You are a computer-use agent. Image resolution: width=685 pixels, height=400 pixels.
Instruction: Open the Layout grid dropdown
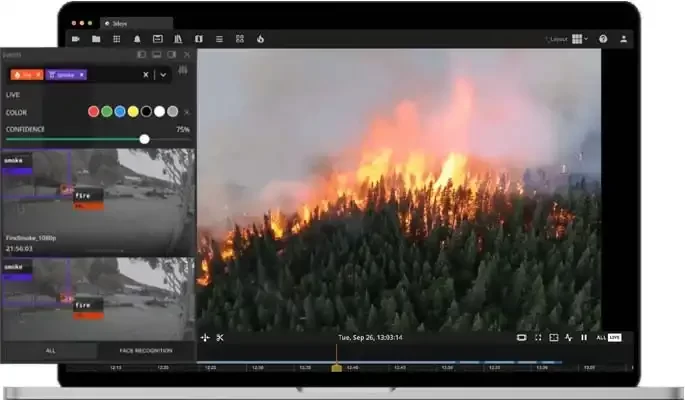pos(580,39)
